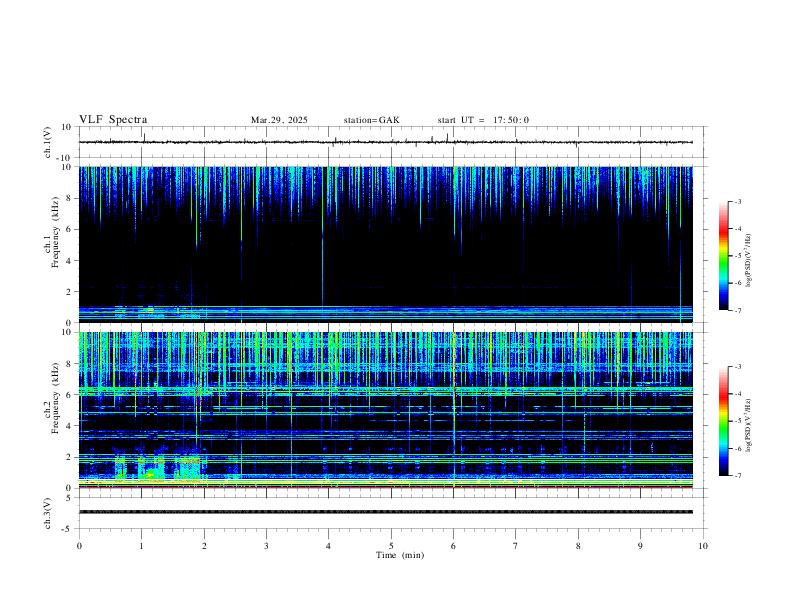Click the ch.2 color bar "log(PSD)(V²/Hz)" label
The image size is (792, 612).
coord(748,425)
